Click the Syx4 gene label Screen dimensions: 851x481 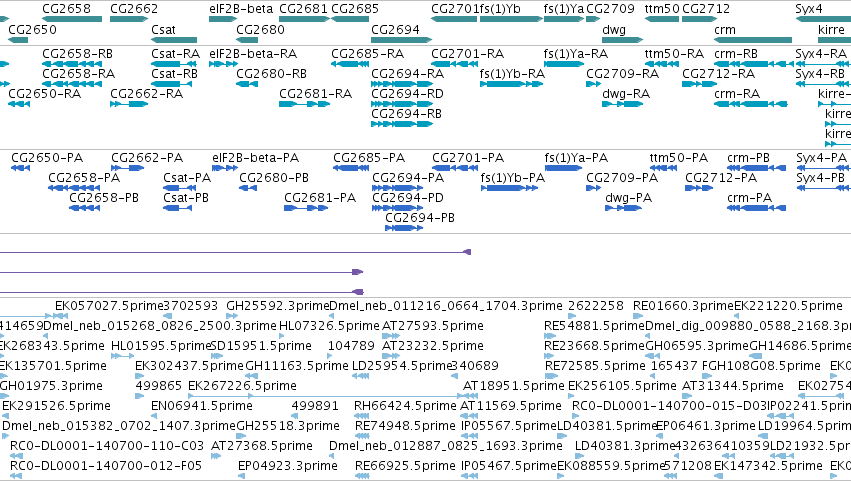809,9
